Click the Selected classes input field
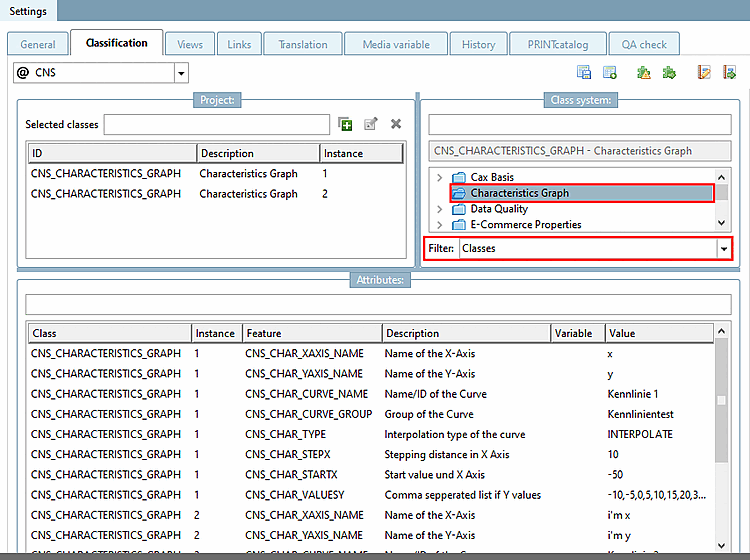The image size is (750, 560). pyautogui.click(x=216, y=124)
